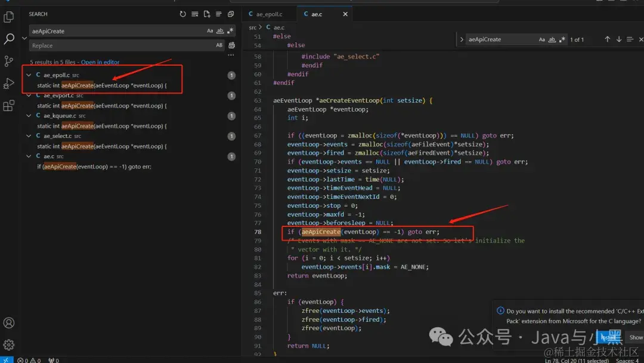The height and width of the screenshot is (363, 644).
Task: Click the 'err:' label on line 85
Action: (280, 293)
